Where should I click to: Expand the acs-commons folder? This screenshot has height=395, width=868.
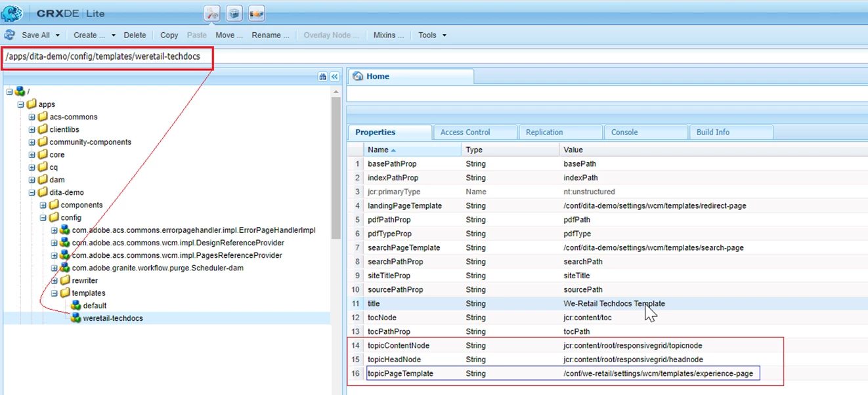[x=32, y=117]
